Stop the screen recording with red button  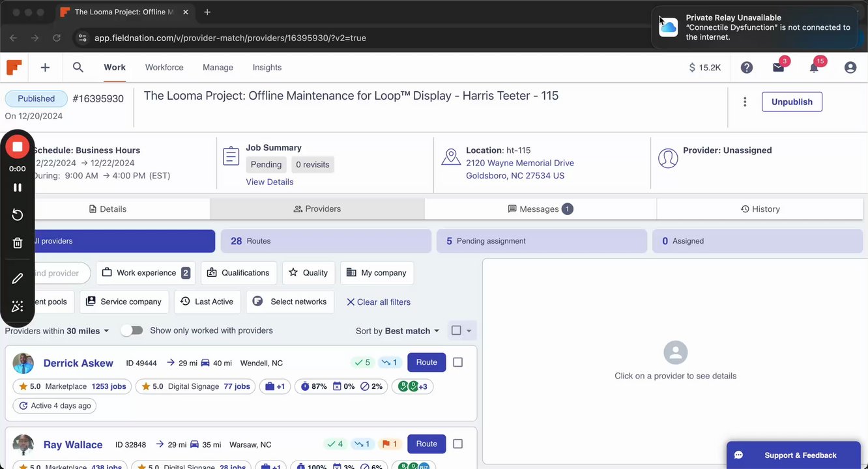18,147
